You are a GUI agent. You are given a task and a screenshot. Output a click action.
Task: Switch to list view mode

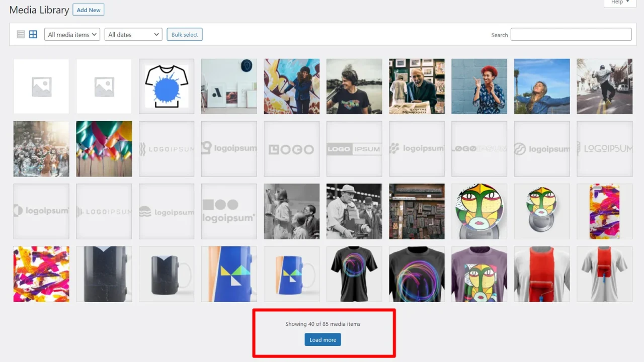coord(21,34)
